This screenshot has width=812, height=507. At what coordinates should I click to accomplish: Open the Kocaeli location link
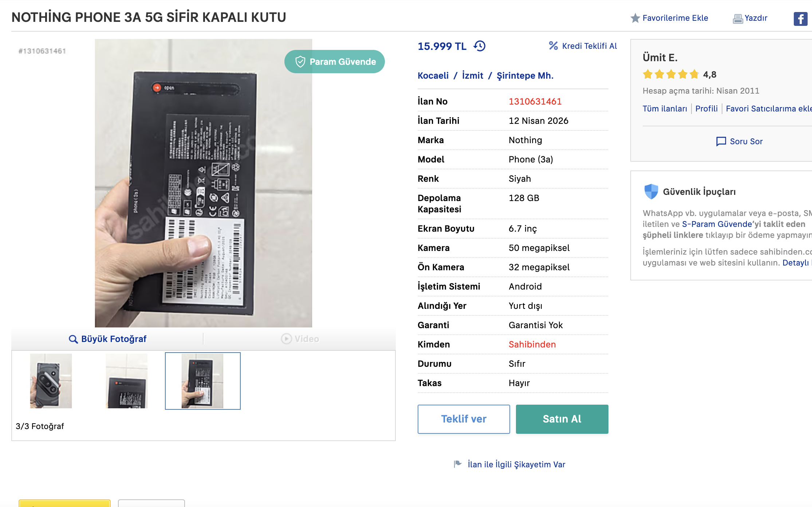click(x=433, y=75)
